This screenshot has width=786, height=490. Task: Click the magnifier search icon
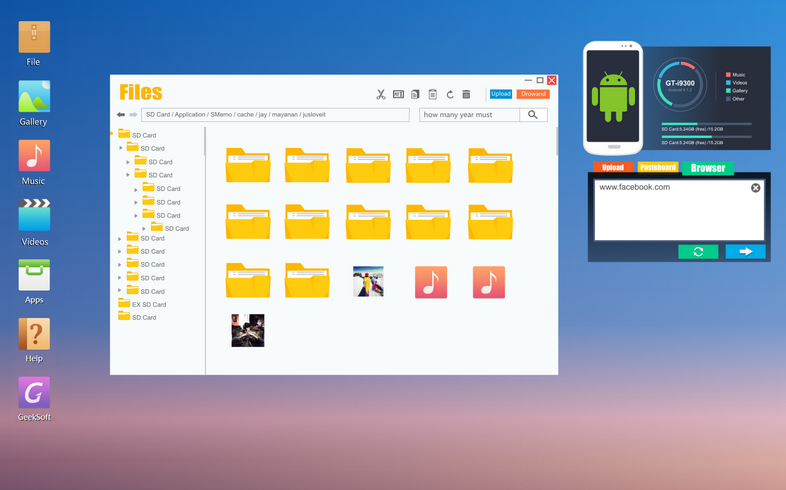(x=533, y=115)
